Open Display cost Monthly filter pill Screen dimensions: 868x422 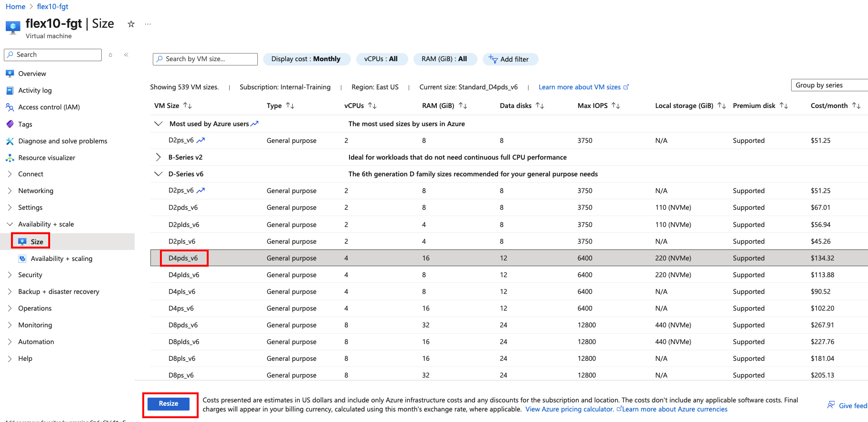tap(306, 59)
